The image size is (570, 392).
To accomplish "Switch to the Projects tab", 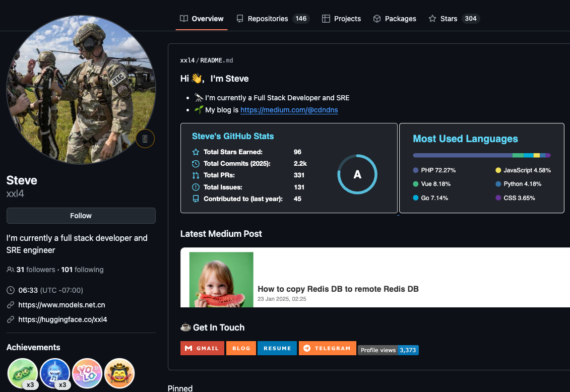I will [341, 19].
